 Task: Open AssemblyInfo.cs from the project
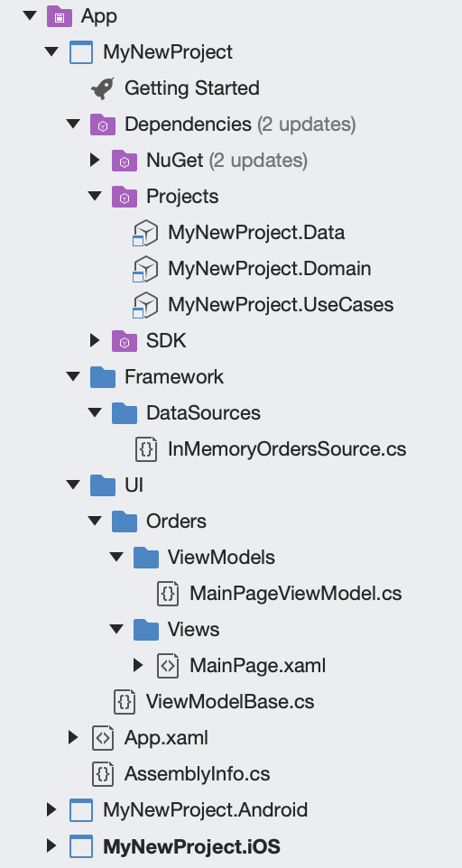(x=197, y=773)
